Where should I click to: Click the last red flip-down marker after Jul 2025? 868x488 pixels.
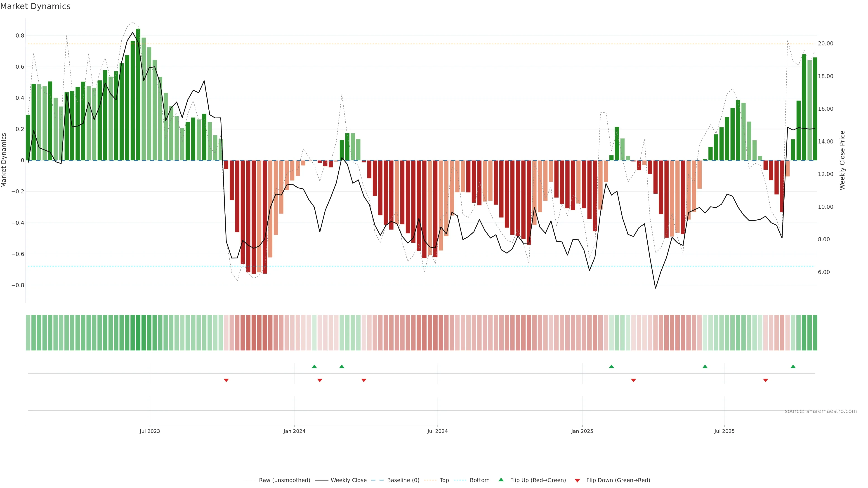[765, 380]
